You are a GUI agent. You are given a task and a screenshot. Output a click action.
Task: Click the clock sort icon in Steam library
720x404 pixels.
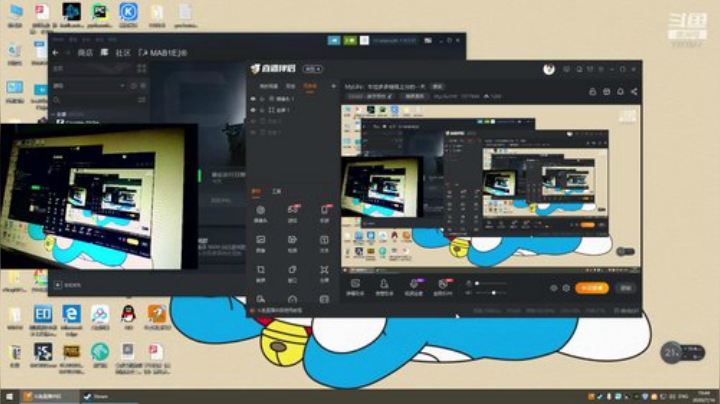[x=134, y=85]
